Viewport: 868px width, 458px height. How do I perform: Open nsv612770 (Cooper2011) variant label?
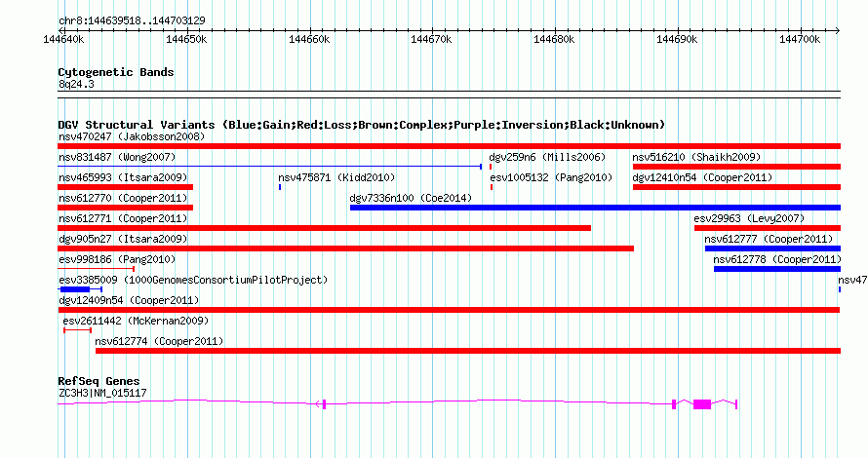click(123, 198)
